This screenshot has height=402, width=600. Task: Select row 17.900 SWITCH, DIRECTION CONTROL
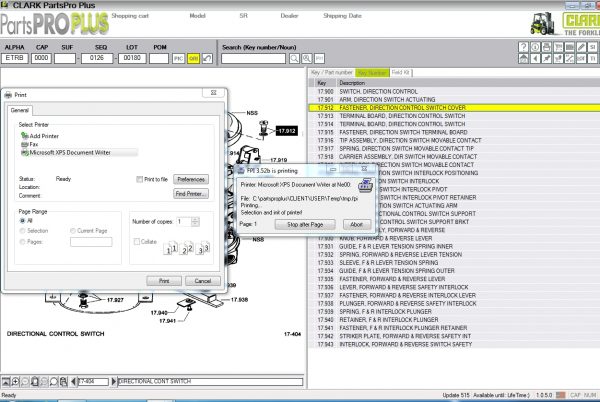[454, 91]
